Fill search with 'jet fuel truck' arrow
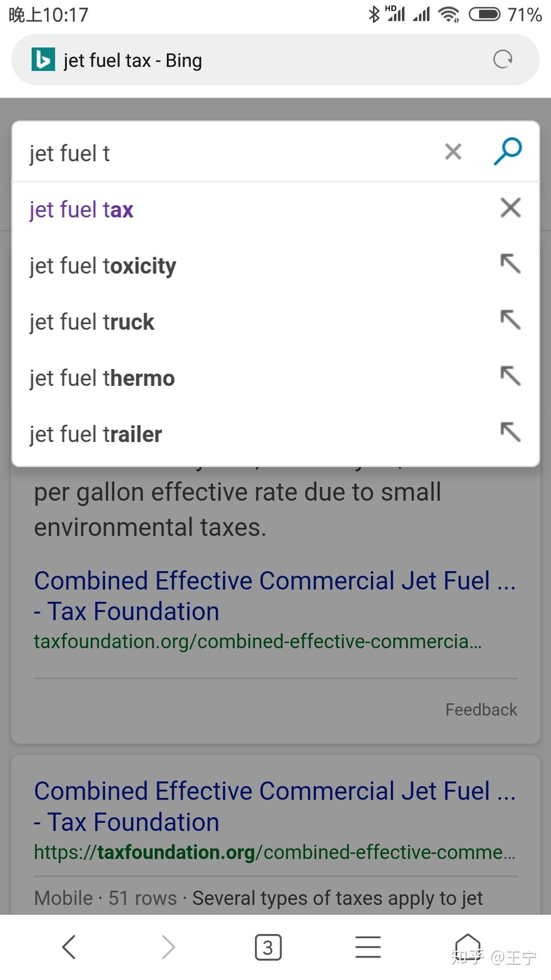551x980 pixels. (511, 320)
